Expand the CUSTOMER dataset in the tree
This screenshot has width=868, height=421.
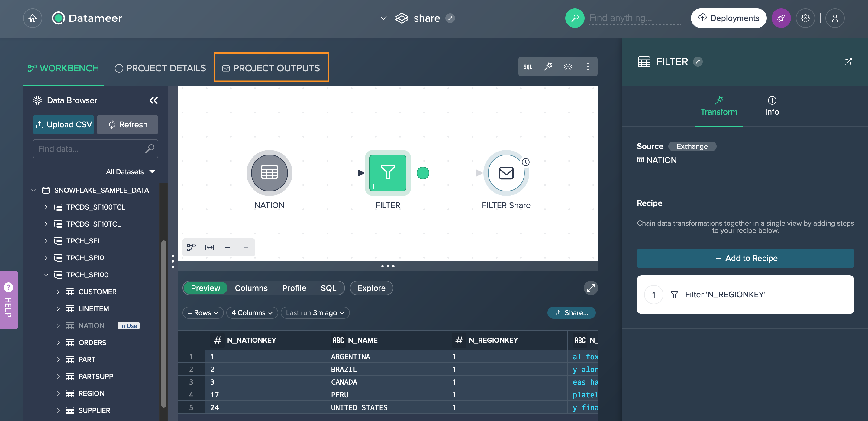(x=58, y=292)
